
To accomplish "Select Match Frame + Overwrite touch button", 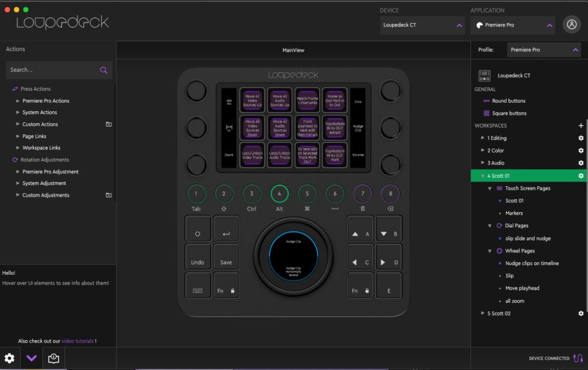I will [x=307, y=100].
